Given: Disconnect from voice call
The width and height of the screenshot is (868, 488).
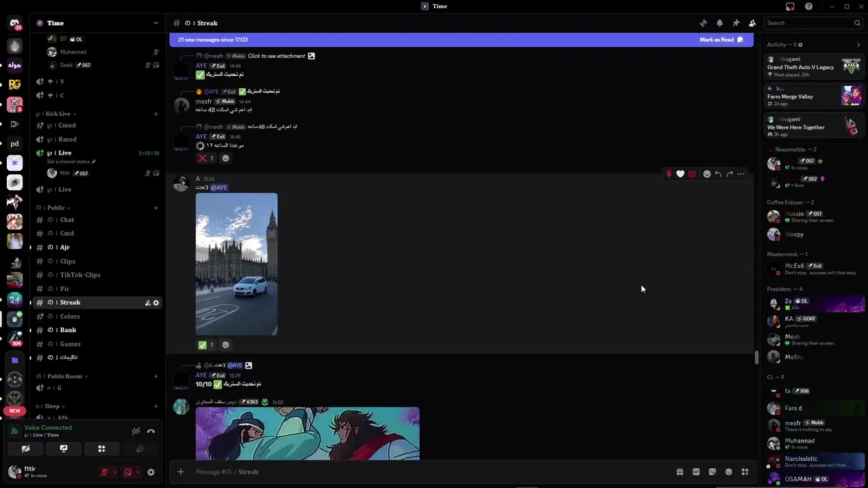Looking at the screenshot, I should [x=151, y=431].
